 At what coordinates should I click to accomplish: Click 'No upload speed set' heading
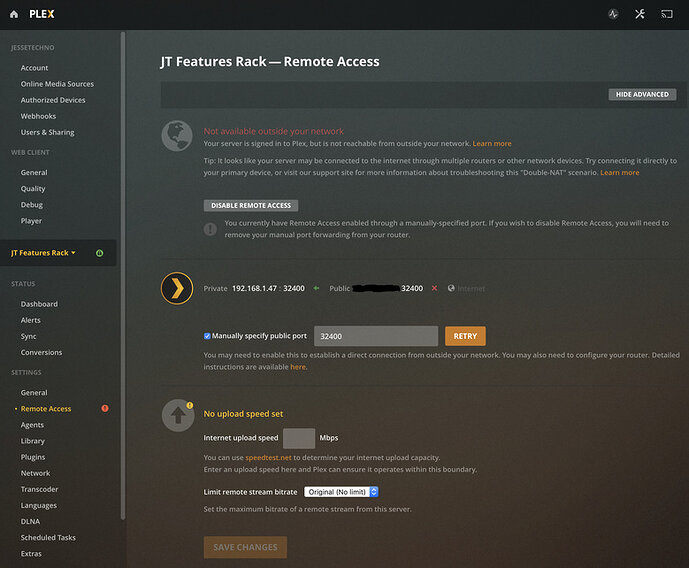pos(243,414)
